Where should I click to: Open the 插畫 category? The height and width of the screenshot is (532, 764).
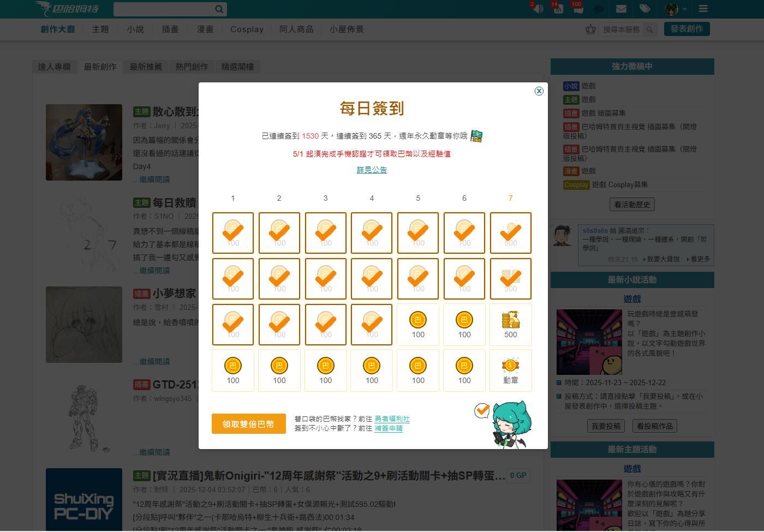click(x=170, y=29)
